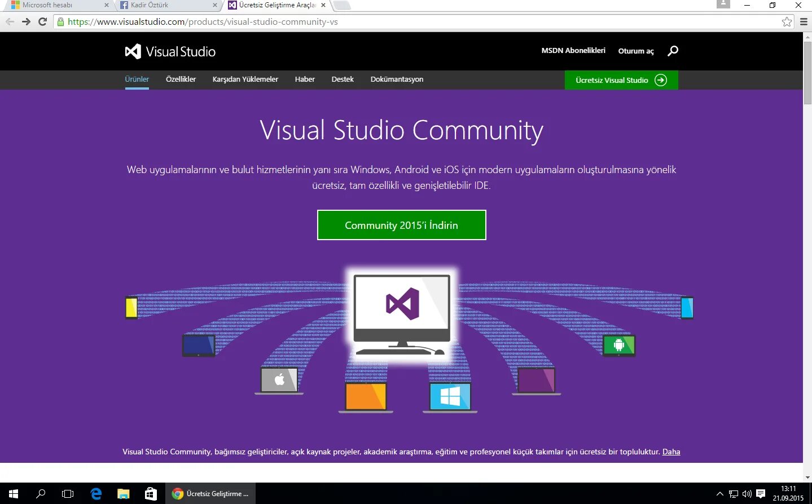This screenshot has width=812, height=504.
Task: Open the Haber menu item
Action: pyautogui.click(x=305, y=79)
